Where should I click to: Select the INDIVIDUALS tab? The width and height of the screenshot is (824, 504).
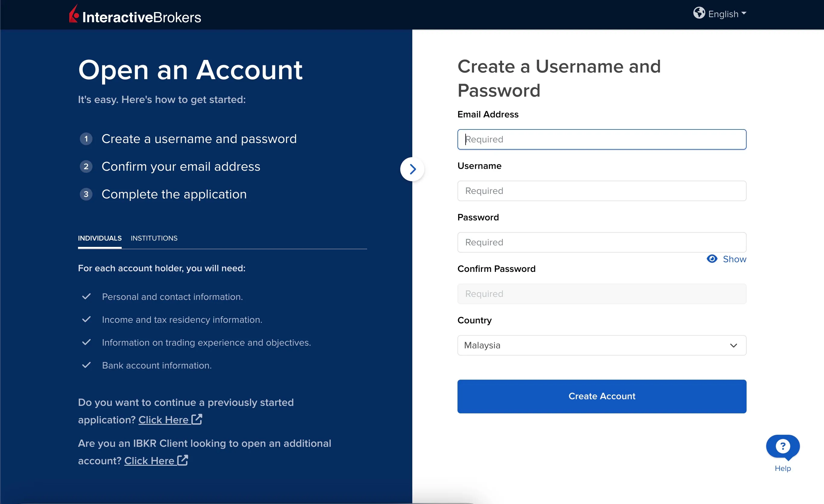(100, 238)
